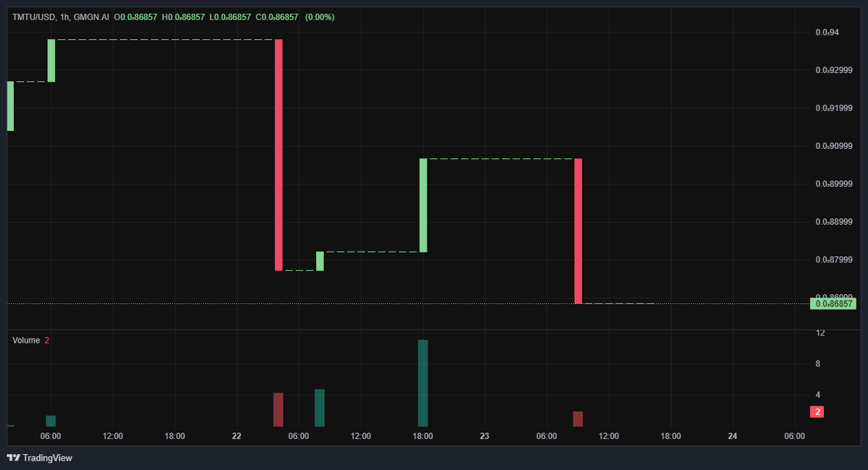
Task: Click the 92999 price axis label
Action: pyautogui.click(x=834, y=70)
